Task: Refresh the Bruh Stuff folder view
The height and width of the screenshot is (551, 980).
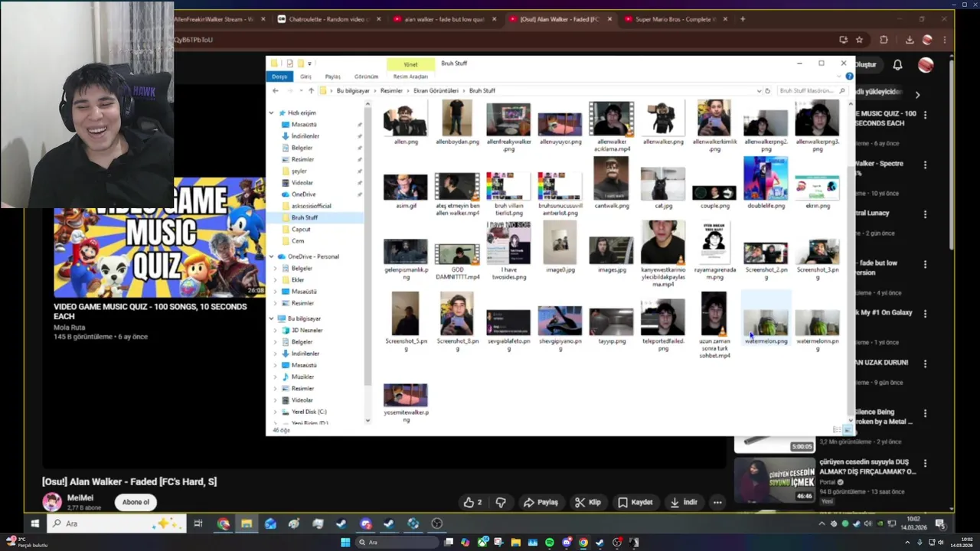Action: (767, 90)
